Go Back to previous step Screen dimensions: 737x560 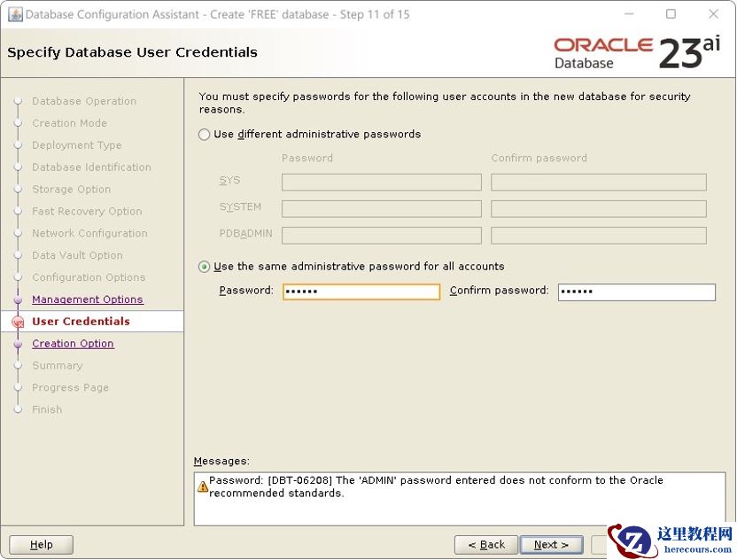click(x=486, y=544)
